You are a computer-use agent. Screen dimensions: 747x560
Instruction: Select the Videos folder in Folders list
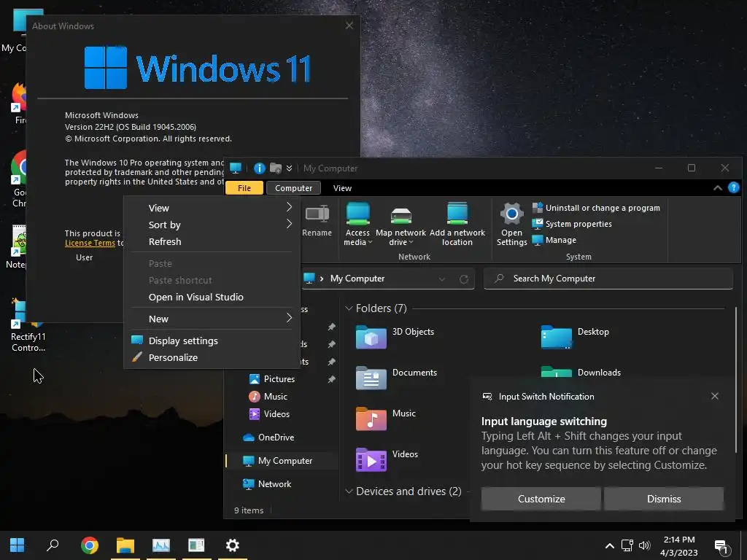(387, 459)
